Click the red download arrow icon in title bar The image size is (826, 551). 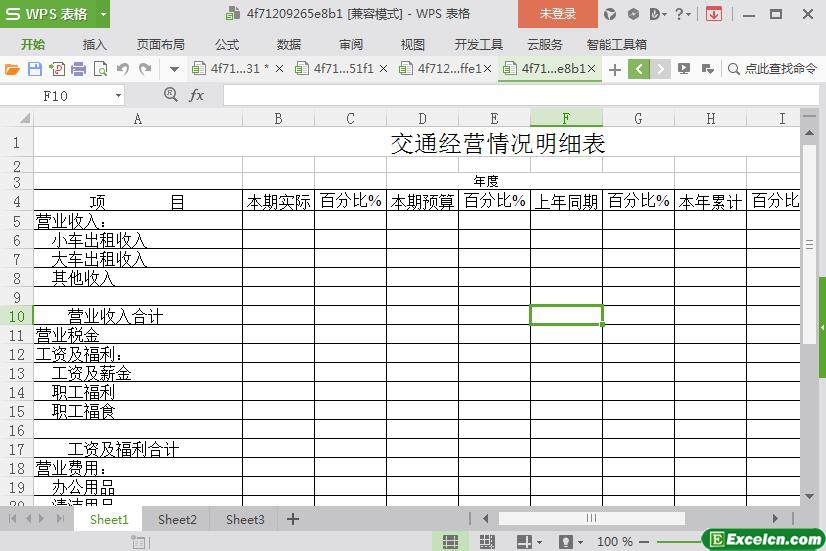pyautogui.click(x=714, y=14)
